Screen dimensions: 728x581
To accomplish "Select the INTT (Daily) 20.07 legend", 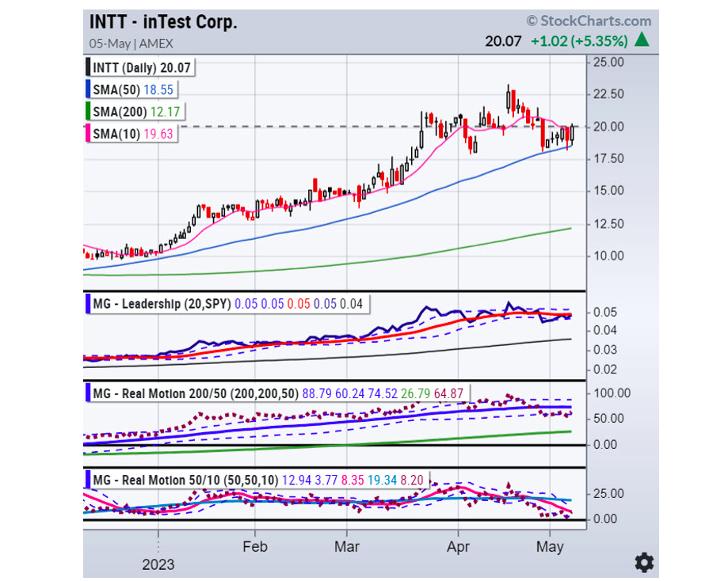I will tap(141, 68).
